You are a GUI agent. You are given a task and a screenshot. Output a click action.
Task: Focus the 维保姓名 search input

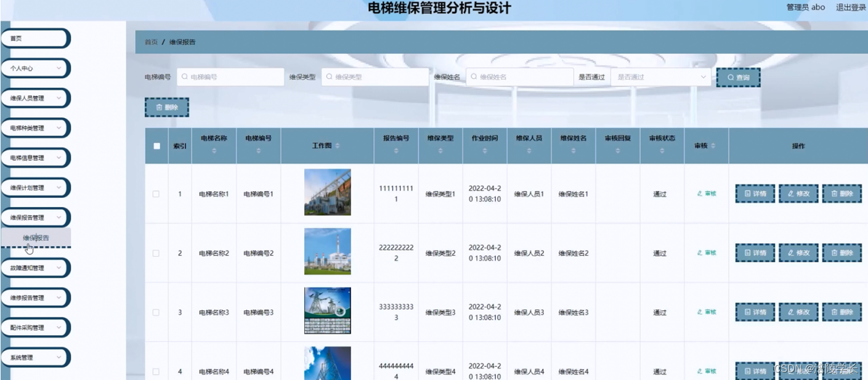(519, 77)
